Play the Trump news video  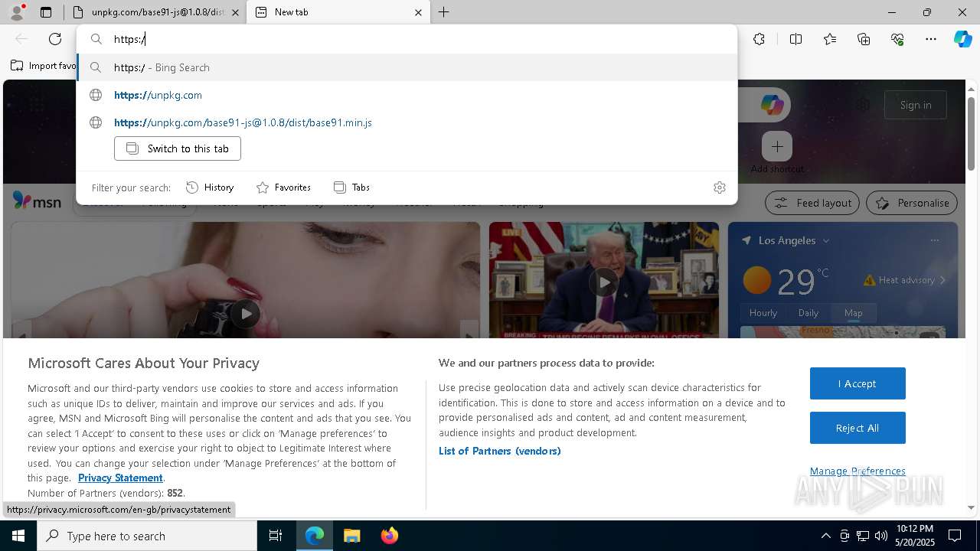pos(604,282)
